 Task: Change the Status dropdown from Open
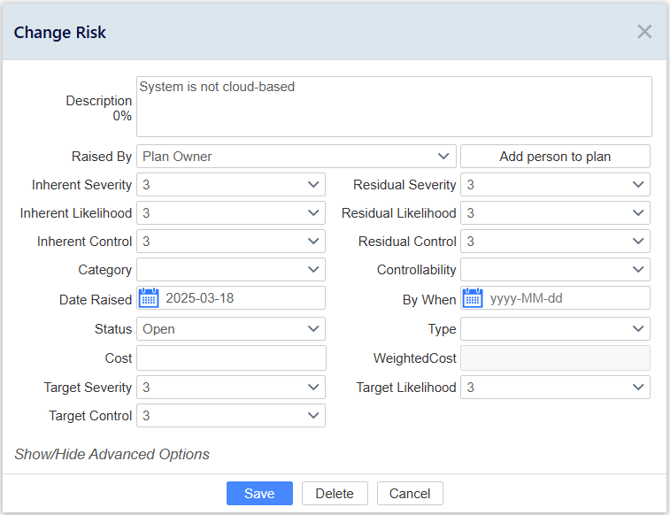tap(231, 329)
